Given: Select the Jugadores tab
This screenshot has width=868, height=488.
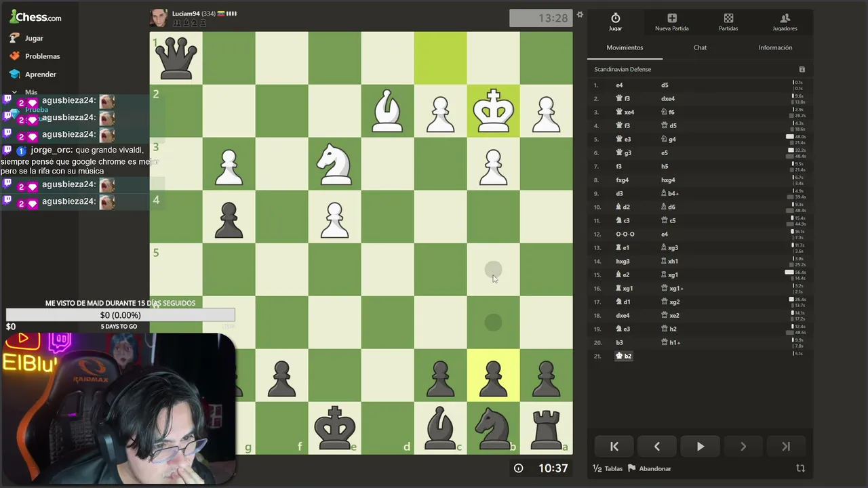Looking at the screenshot, I should coord(785,22).
